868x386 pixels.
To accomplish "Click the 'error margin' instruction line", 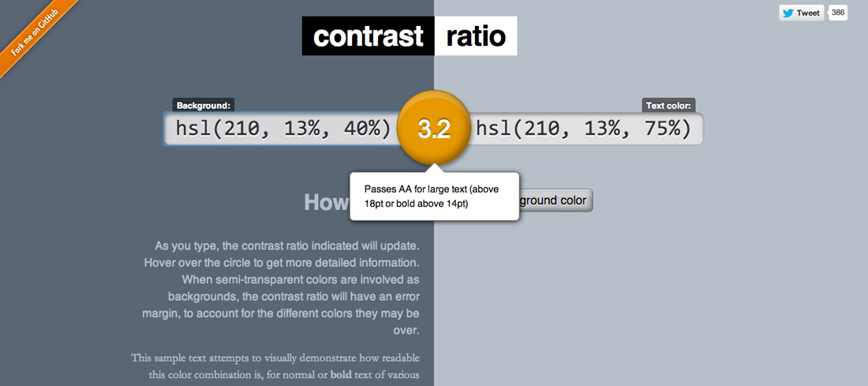I will tap(294, 296).
